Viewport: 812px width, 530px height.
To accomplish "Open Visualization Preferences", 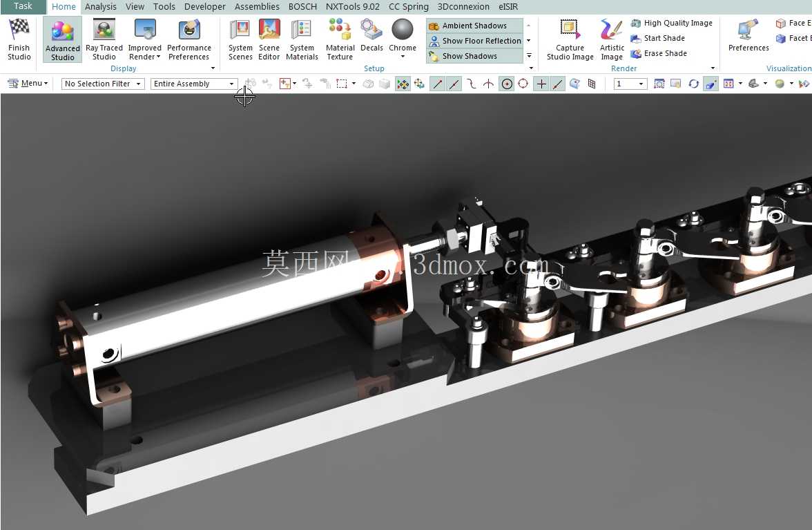I will point(748,35).
